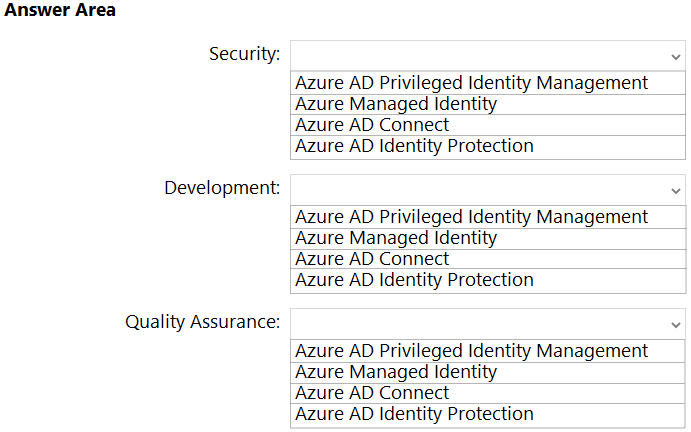Pick Azure AD Connect under Security
Viewport: 691px width, 432px height.
click(372, 125)
